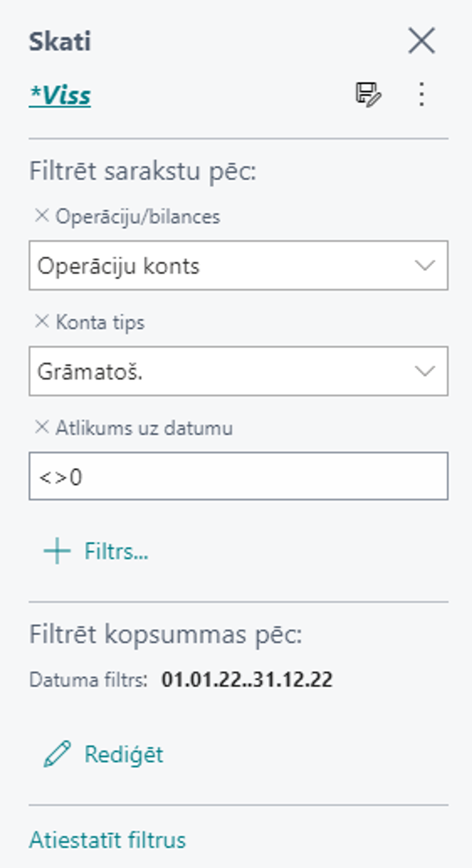Click the Datuma filtrs date range value
This screenshot has height=868, width=472.
pos(247,679)
